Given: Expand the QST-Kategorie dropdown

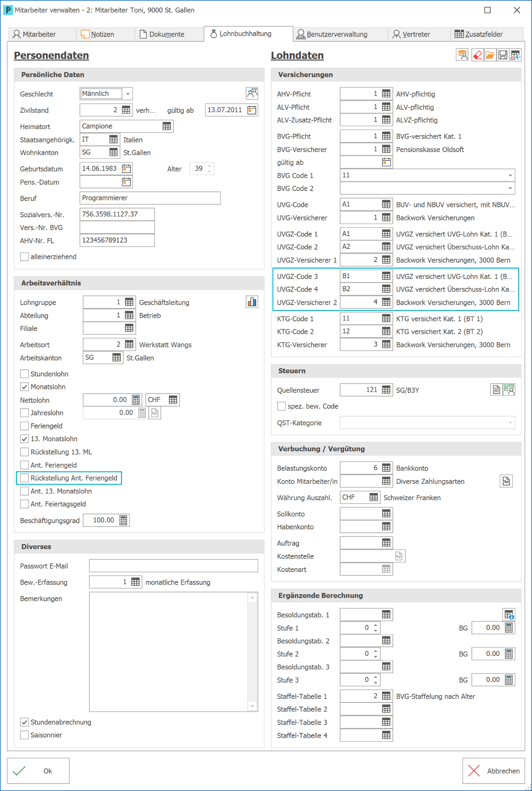Looking at the screenshot, I should point(510,423).
